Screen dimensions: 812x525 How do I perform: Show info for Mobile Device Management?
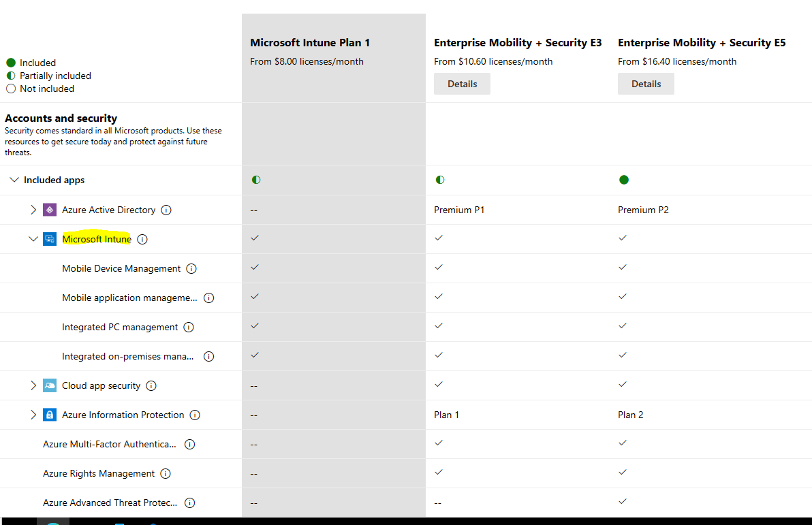point(191,269)
